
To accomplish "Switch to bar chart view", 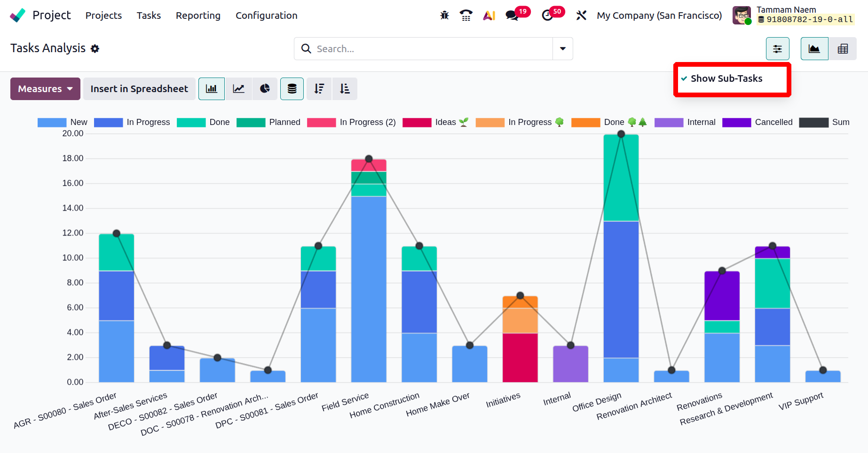I will (x=212, y=89).
